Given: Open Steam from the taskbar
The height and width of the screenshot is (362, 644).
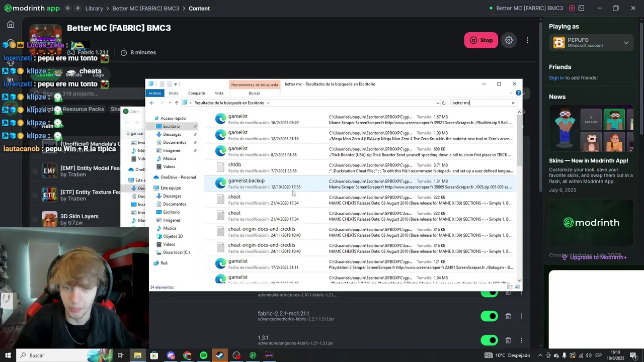Looking at the screenshot, I should (220, 355).
